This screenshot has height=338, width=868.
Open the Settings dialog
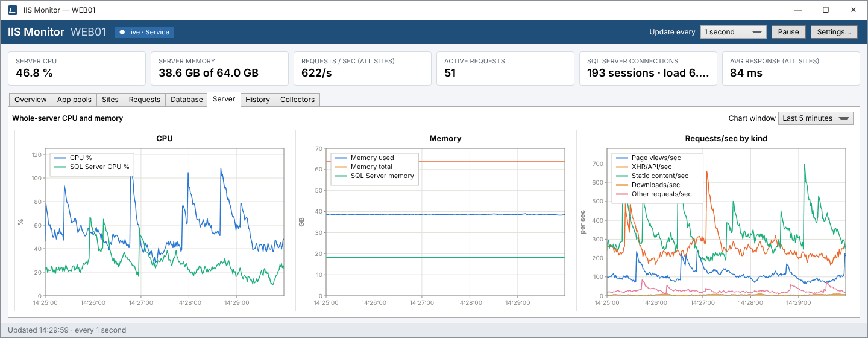[x=834, y=32]
